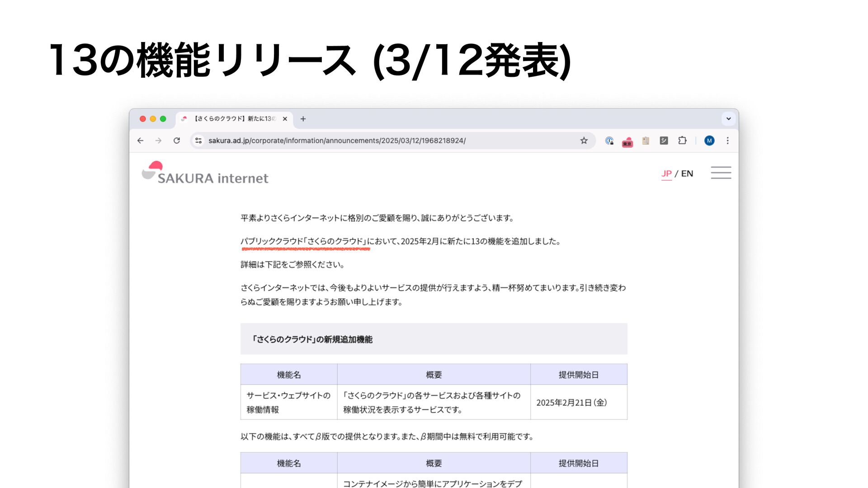Click the pink 東京 extension icon
Image resolution: width=868 pixels, height=488 pixels.
tap(627, 141)
